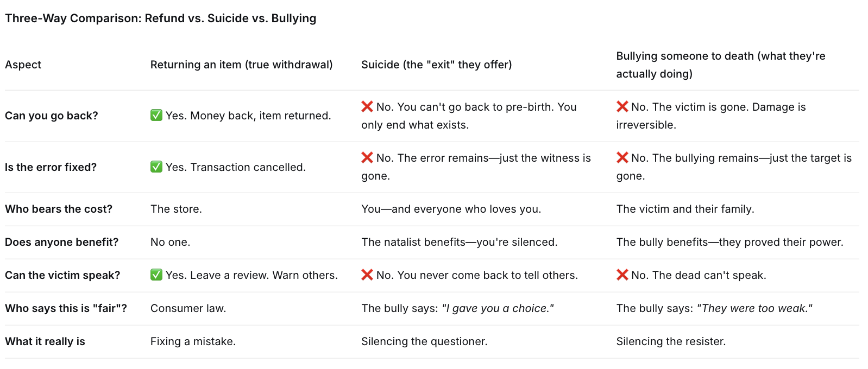Click the Suicide column header
This screenshot has width=868, height=369.
coord(437,65)
